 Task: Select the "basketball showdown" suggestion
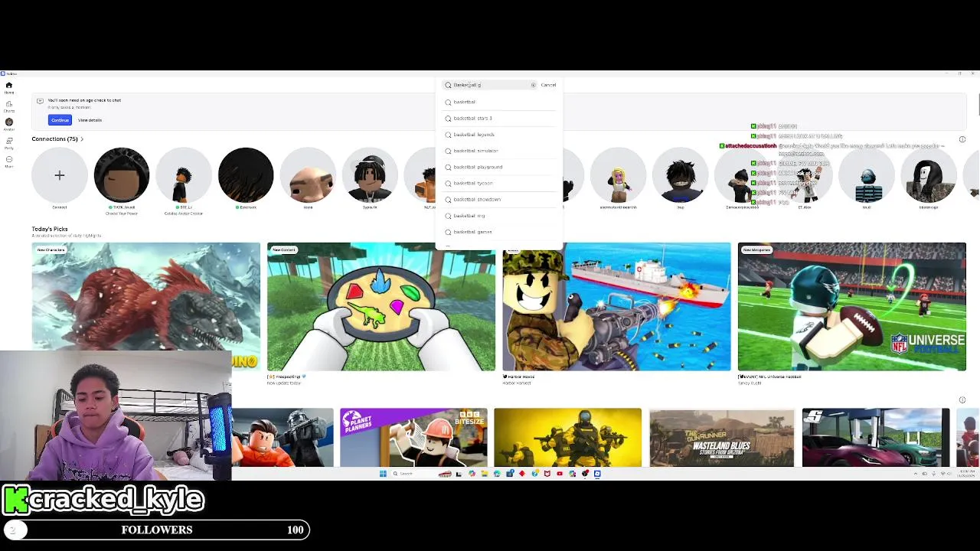[499, 199]
